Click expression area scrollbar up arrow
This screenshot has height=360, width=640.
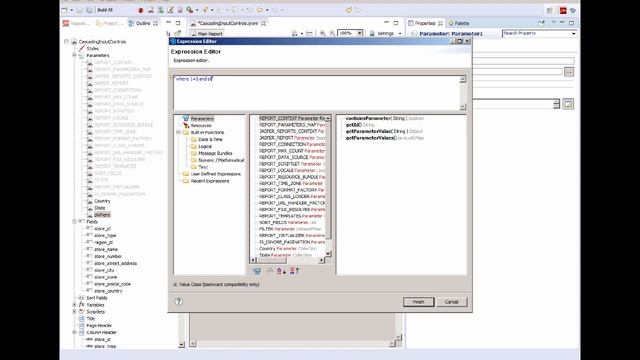pos(463,79)
